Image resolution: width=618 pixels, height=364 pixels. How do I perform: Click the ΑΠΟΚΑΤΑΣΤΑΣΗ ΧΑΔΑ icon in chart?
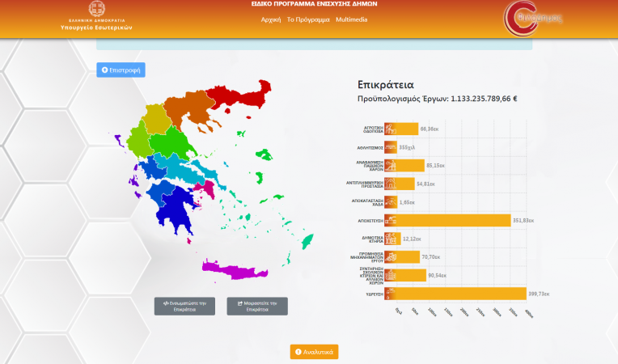pos(390,201)
